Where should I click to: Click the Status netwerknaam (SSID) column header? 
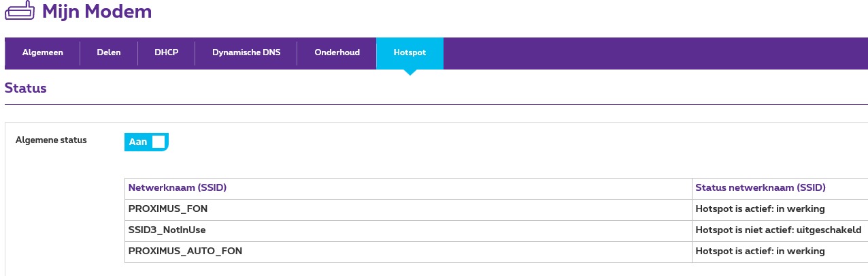tap(760, 187)
